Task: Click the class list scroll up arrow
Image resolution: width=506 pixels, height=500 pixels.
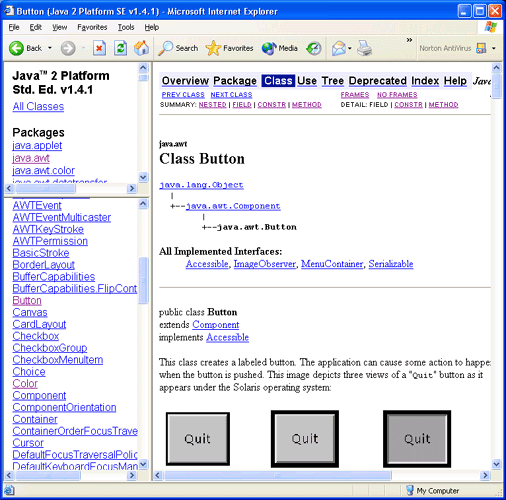Action: pos(143,204)
